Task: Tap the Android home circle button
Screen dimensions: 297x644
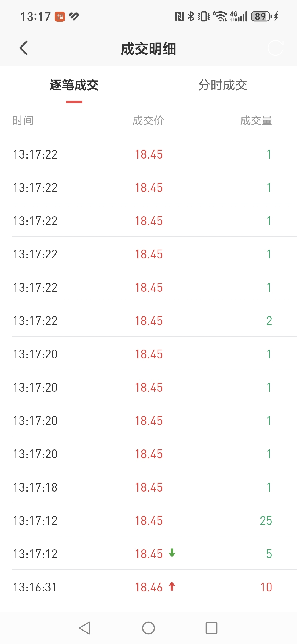Action: pyautogui.click(x=148, y=628)
